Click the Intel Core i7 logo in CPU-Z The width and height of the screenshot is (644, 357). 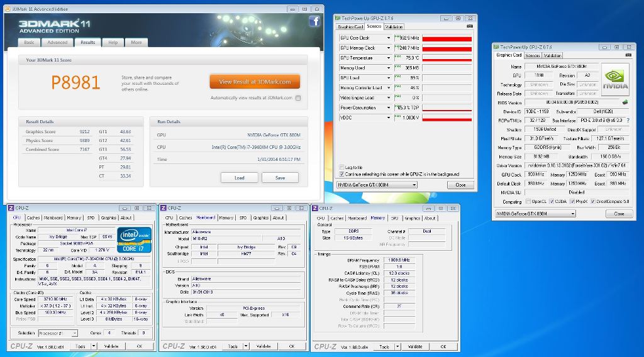click(x=135, y=239)
